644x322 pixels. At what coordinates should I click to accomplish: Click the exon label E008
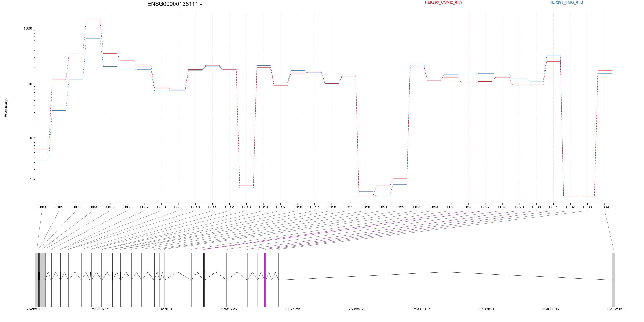(x=161, y=207)
